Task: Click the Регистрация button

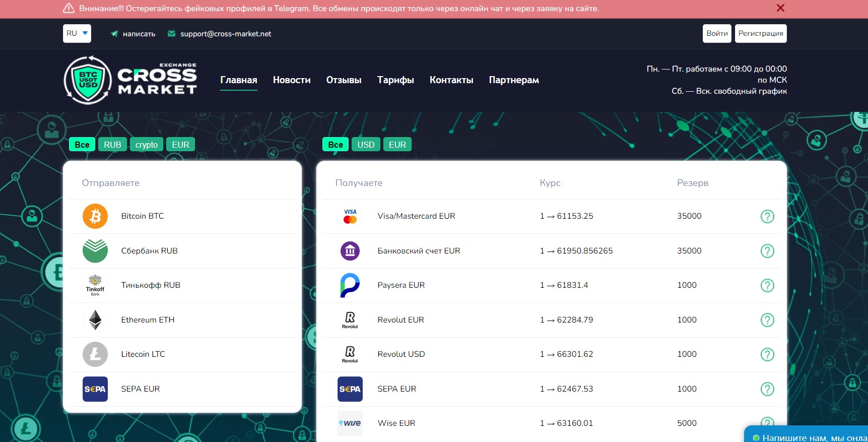Action: [x=761, y=33]
